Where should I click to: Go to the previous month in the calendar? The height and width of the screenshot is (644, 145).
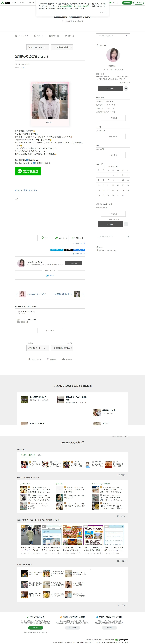[105, 167]
